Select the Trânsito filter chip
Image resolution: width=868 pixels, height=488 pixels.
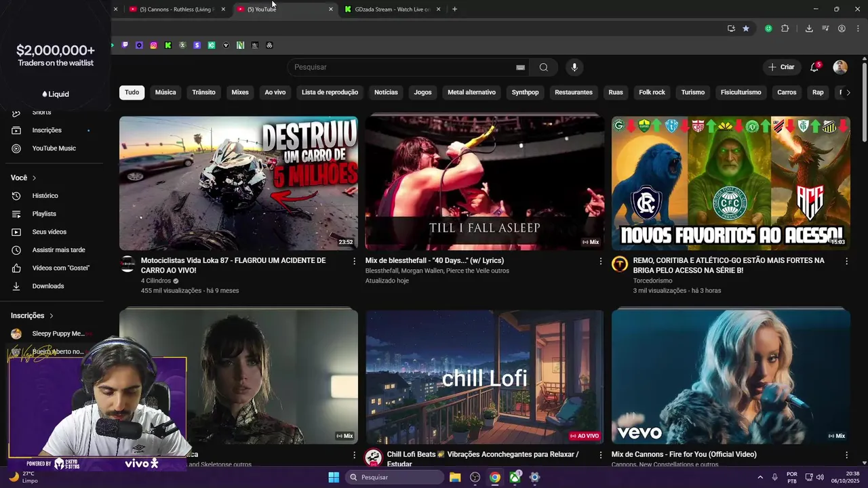[x=203, y=92]
